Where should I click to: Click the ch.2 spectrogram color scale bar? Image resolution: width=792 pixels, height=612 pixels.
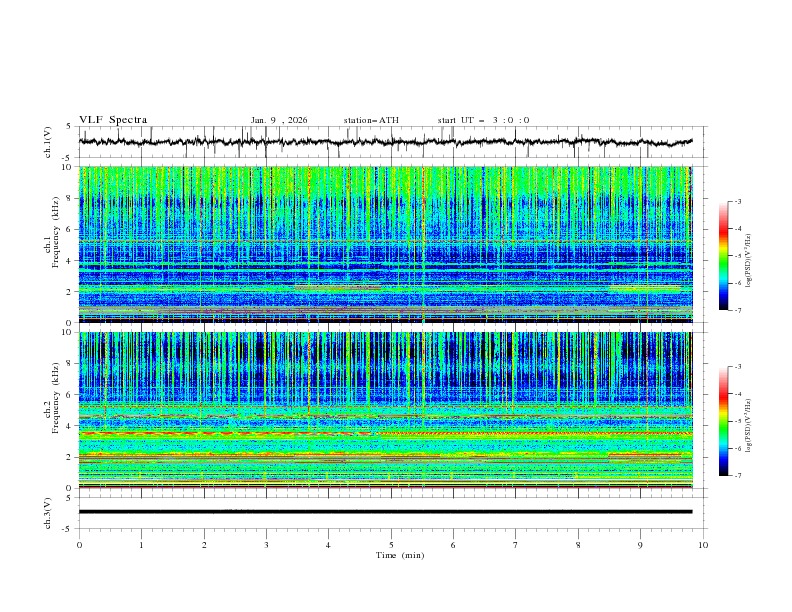click(x=724, y=421)
